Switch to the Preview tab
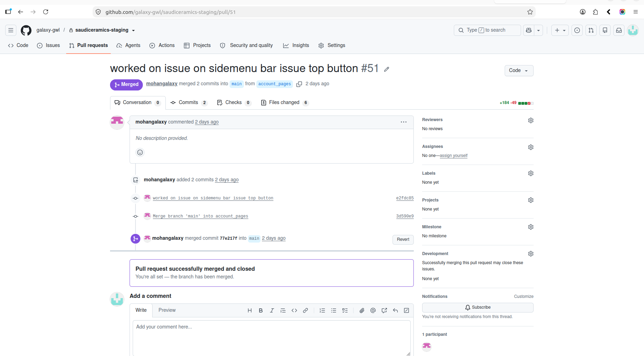Image resolution: width=644 pixels, height=356 pixels. pos(167,310)
